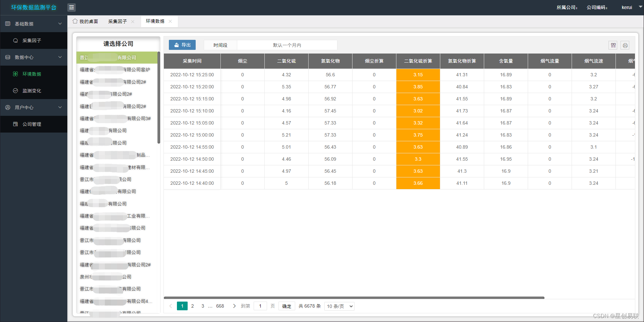Click the 2022-10-12 15:25:00 row timestamp
Viewport: 644px width, 322px height.
(192, 75)
